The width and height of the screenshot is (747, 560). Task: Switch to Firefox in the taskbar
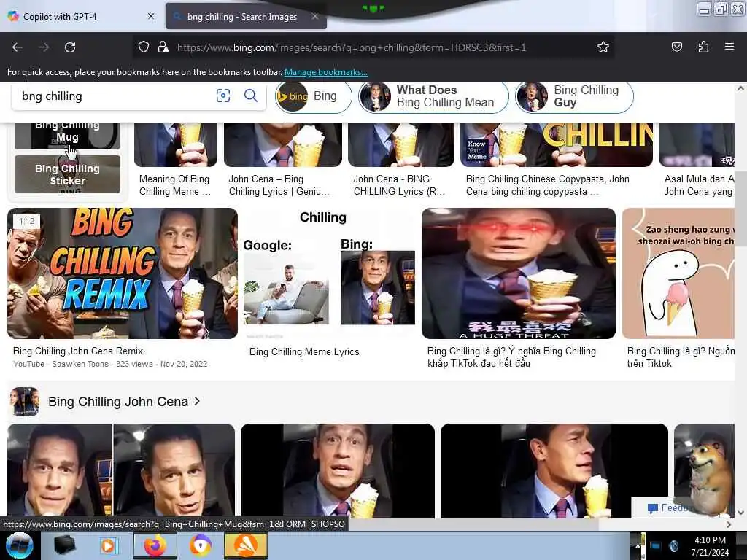(155, 545)
